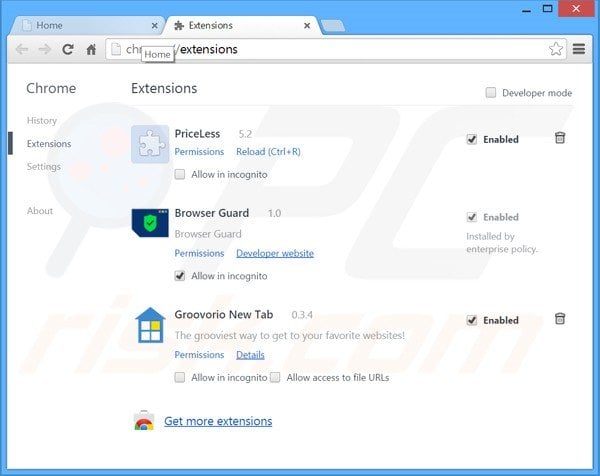
Task: Open the Get more extensions link
Action: pyautogui.click(x=218, y=421)
